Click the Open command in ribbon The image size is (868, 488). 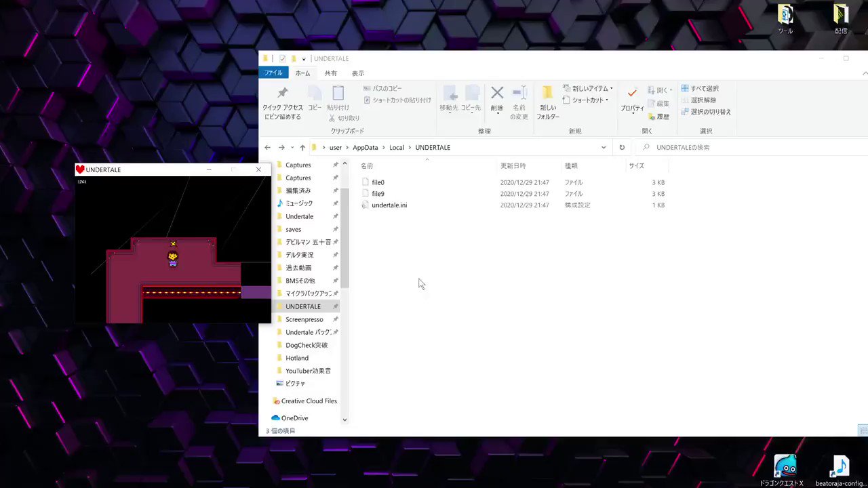coord(659,90)
